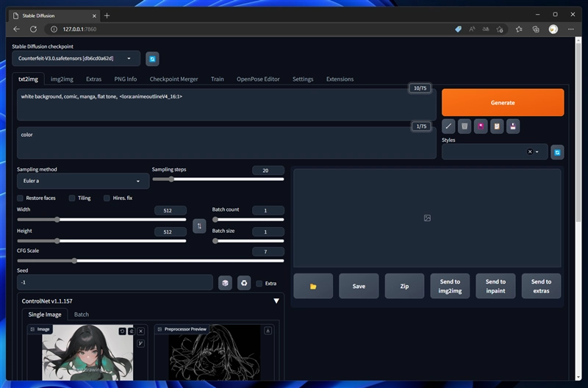Refresh the Styles list

coord(557,152)
